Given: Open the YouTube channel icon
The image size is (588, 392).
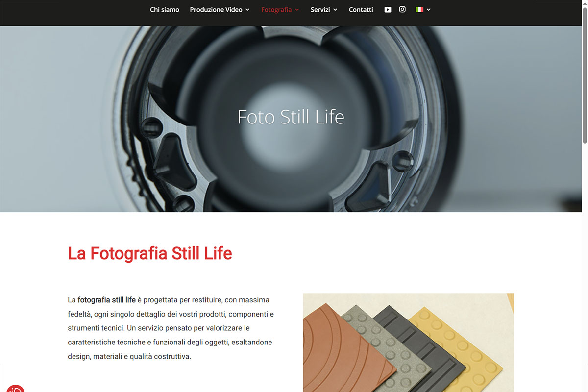Looking at the screenshot, I should click(388, 9).
